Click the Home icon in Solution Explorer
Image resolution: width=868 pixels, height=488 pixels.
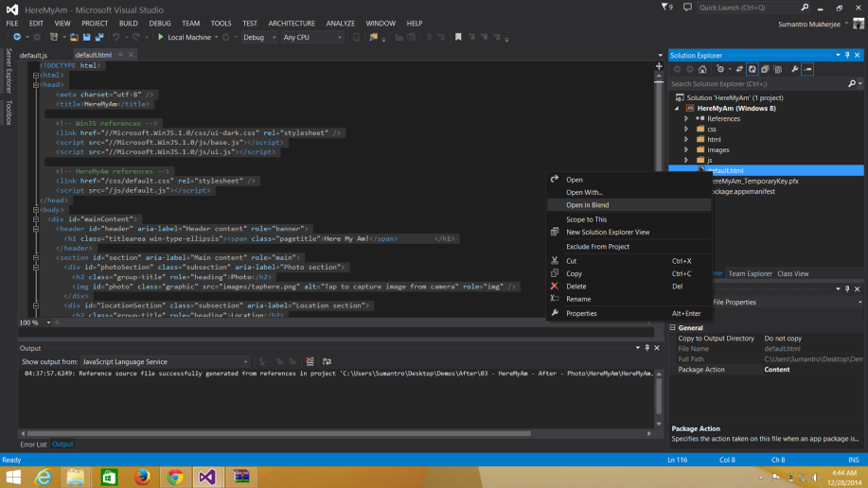[702, 69]
